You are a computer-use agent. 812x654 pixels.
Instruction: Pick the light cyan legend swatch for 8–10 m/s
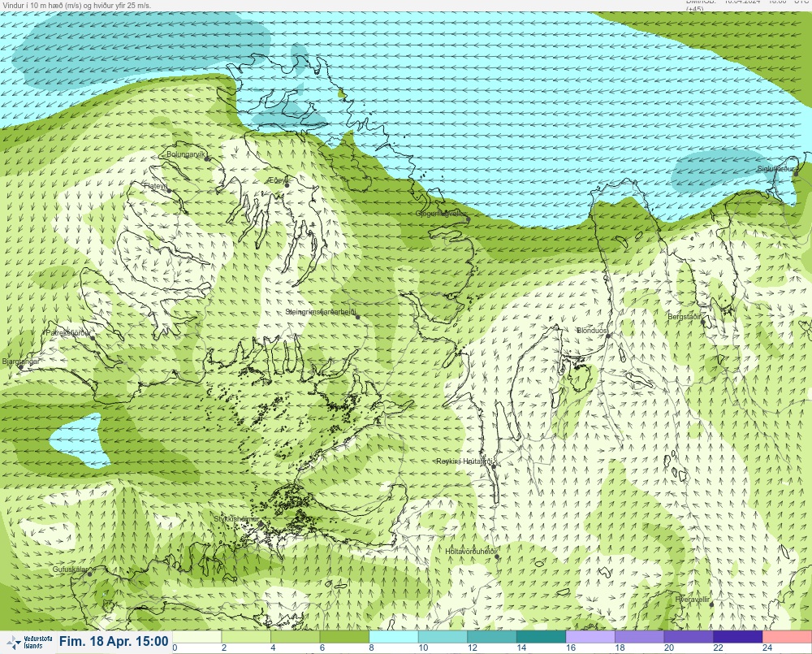point(394,636)
